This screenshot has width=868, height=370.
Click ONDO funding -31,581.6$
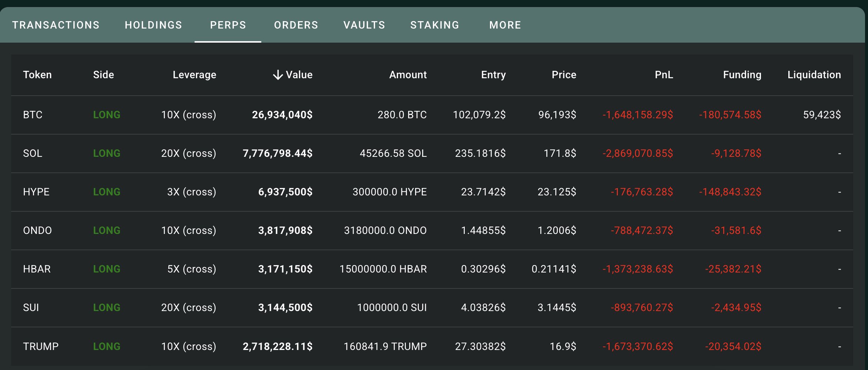[x=736, y=231]
